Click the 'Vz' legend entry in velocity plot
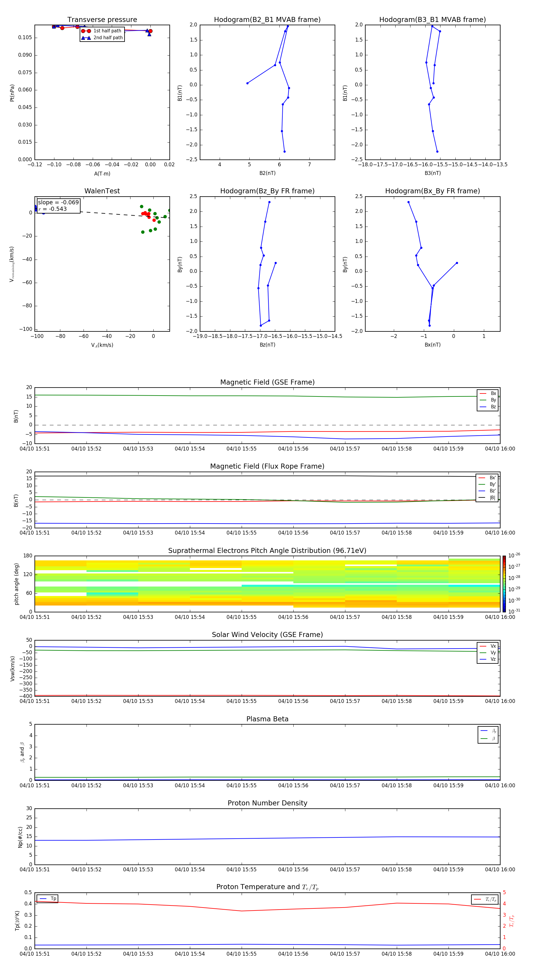Image resolution: width=535 pixels, height=980 pixels. (488, 659)
